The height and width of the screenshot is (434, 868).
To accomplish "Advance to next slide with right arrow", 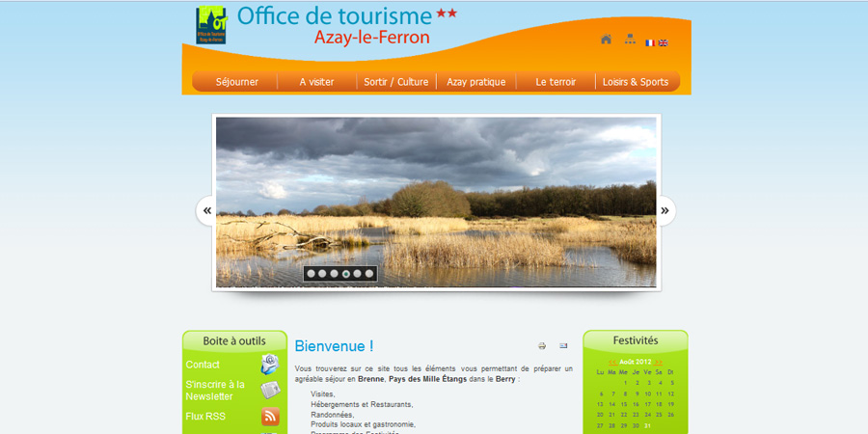I will coord(665,210).
